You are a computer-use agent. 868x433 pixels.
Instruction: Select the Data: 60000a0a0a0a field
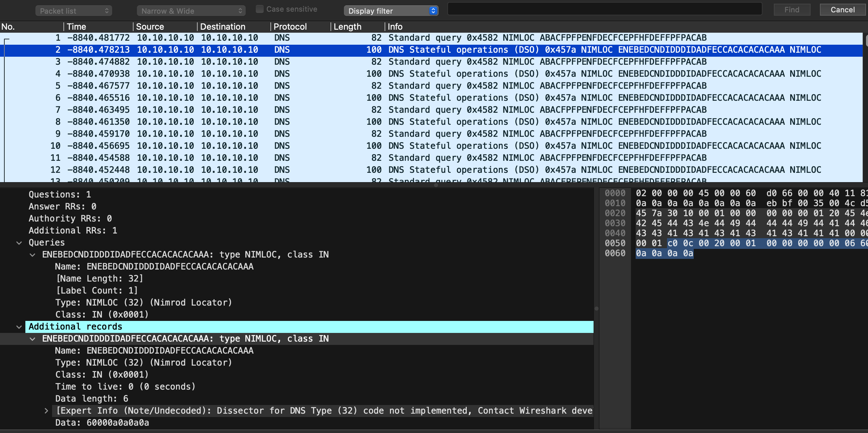pos(102,423)
